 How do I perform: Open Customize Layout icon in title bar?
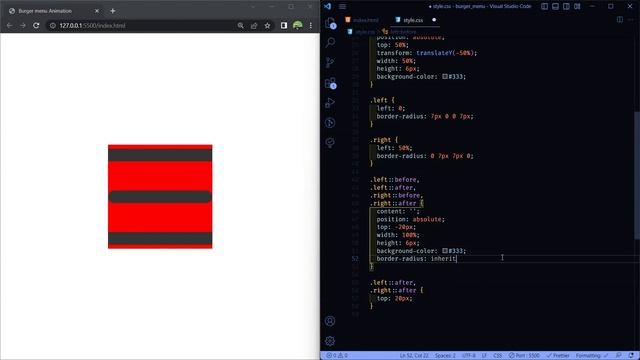tap(577, 6)
